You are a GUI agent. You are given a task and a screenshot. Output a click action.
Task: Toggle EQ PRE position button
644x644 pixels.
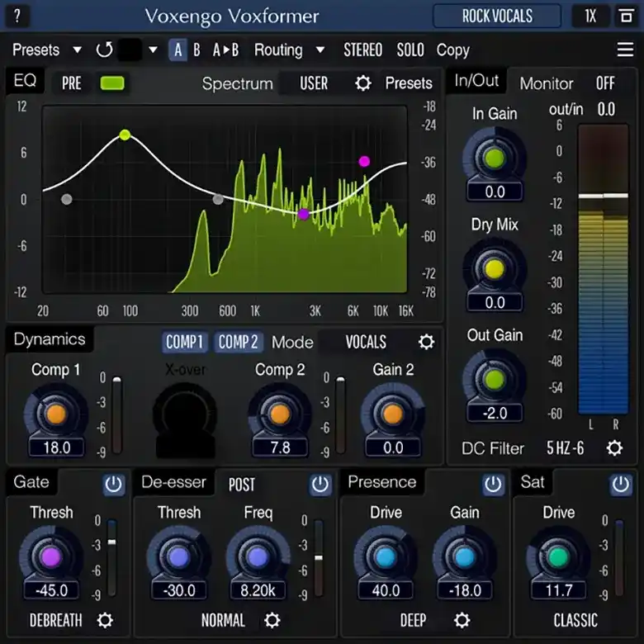click(72, 83)
